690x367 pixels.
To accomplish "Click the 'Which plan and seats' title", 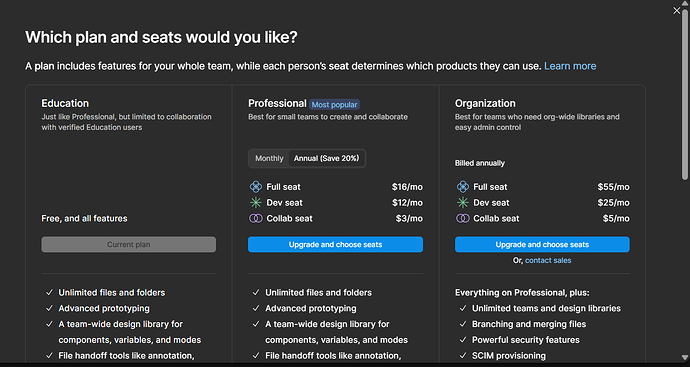I will click(x=161, y=37).
